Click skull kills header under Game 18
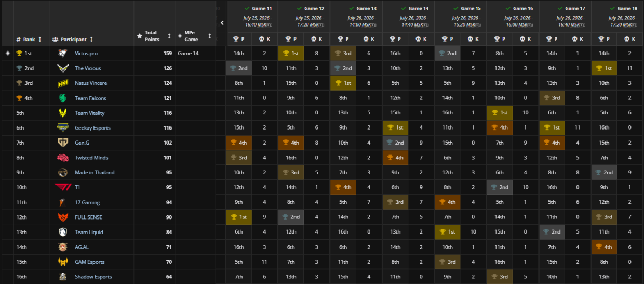This screenshot has width=644, height=284. (630, 39)
